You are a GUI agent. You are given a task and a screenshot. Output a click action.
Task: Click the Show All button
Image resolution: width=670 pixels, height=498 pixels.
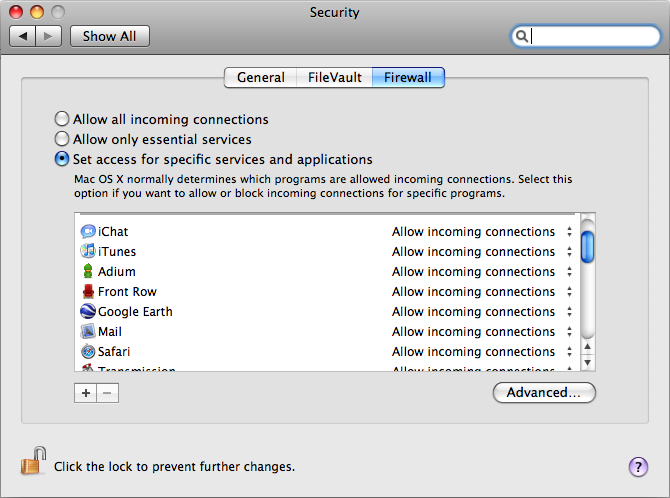[110, 36]
